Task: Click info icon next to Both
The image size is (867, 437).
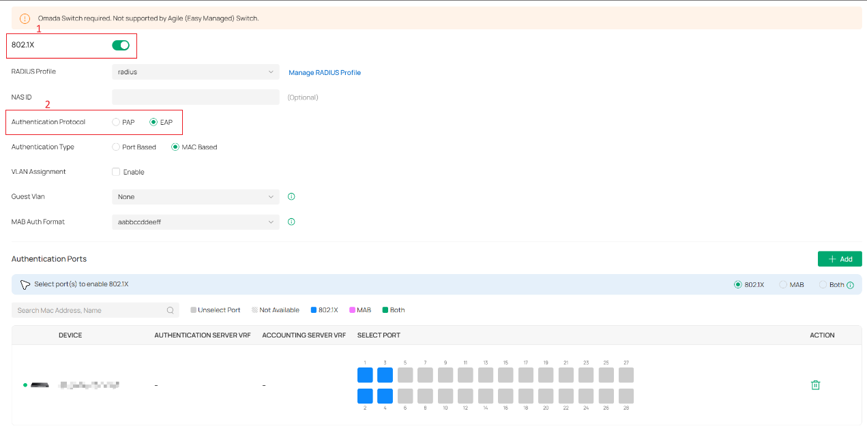Action: pyautogui.click(x=850, y=285)
